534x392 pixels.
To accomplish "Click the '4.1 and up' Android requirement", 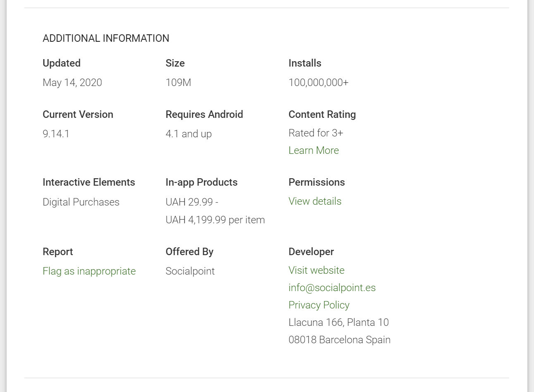I will click(x=188, y=134).
